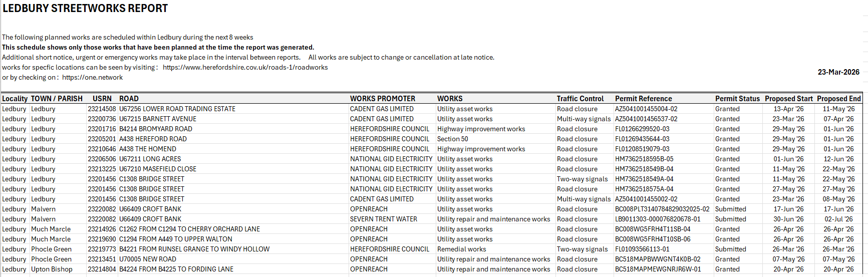868x277 pixels.
Task: Open the herefordshire.gov.uk roadworks link
Action: (245, 68)
